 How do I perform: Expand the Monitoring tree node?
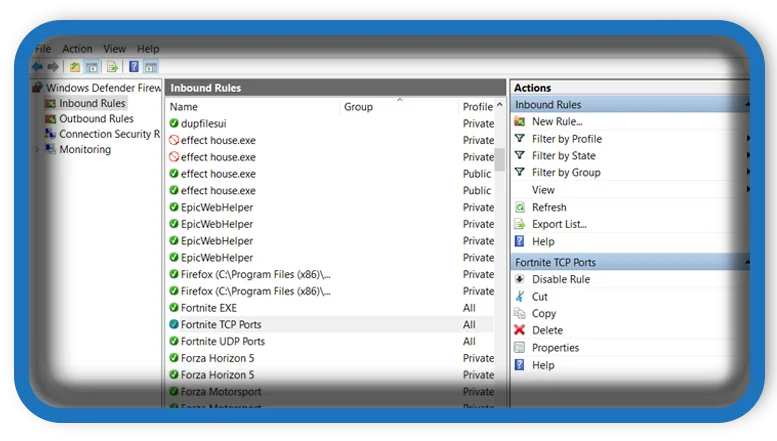[37, 149]
